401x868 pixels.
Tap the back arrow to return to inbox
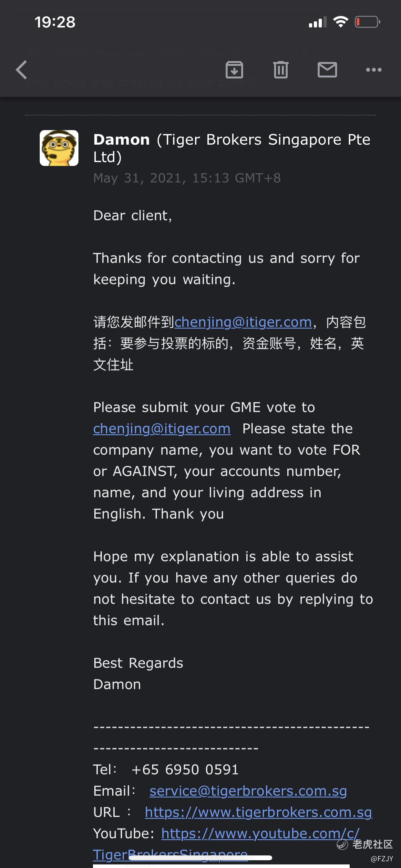click(21, 70)
